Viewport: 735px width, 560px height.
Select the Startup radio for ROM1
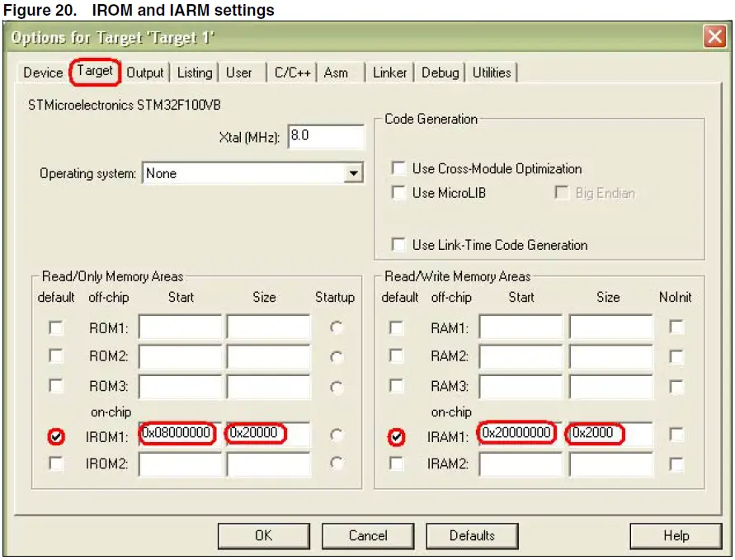335,327
